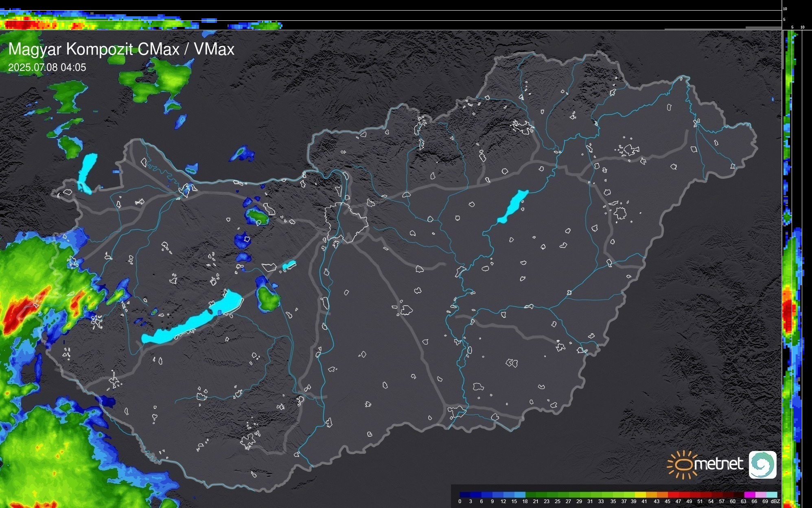This screenshot has height=508, width=812.
Task: Select the cyan 69 dBZ legend swatch
Action: click(x=771, y=495)
